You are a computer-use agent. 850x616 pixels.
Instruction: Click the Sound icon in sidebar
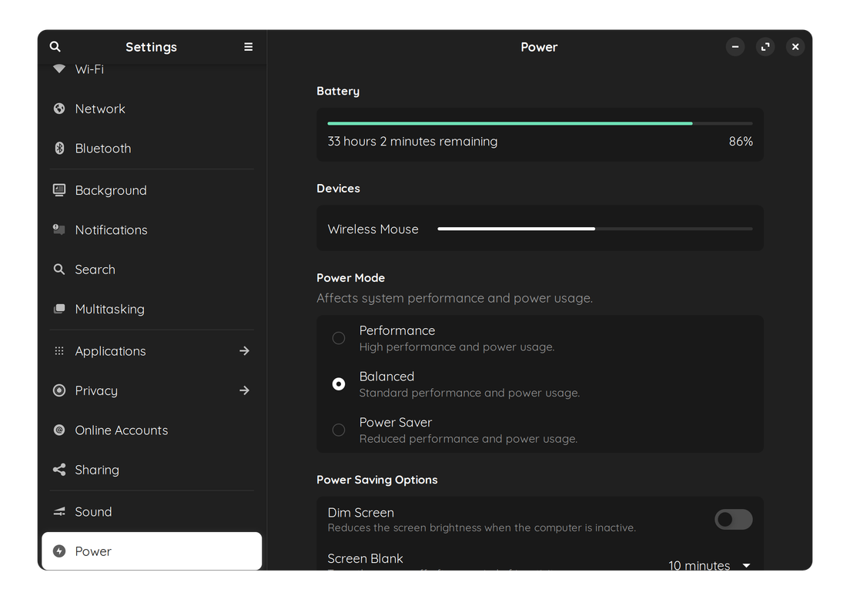pyautogui.click(x=59, y=511)
